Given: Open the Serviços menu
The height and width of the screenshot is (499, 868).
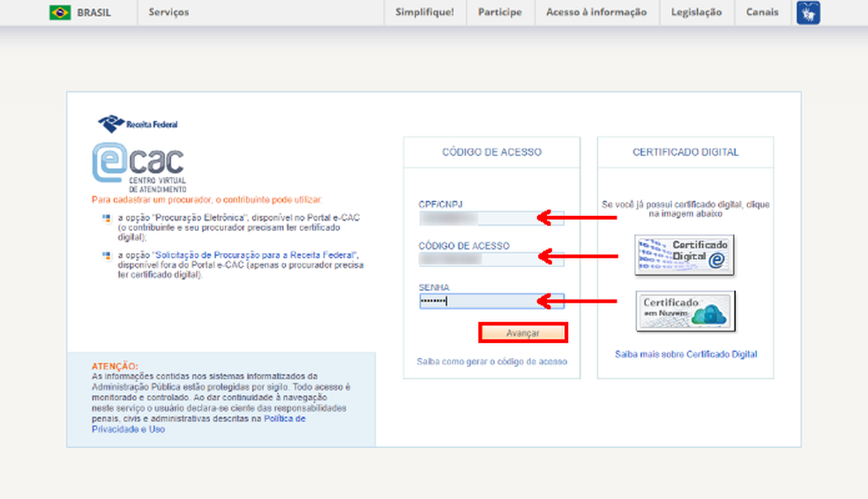Looking at the screenshot, I should tap(168, 12).
